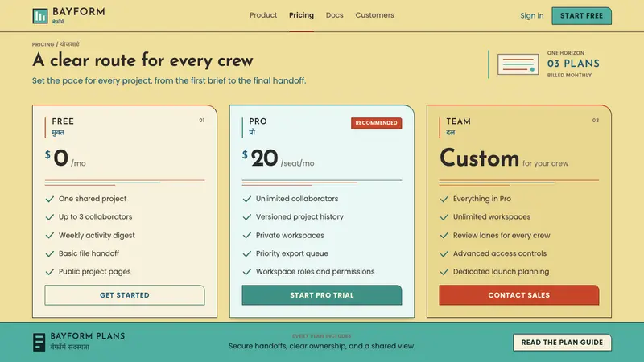The image size is (644, 362).
Task: Click the RECOMMENDED badge on Pro card
Action: click(376, 123)
